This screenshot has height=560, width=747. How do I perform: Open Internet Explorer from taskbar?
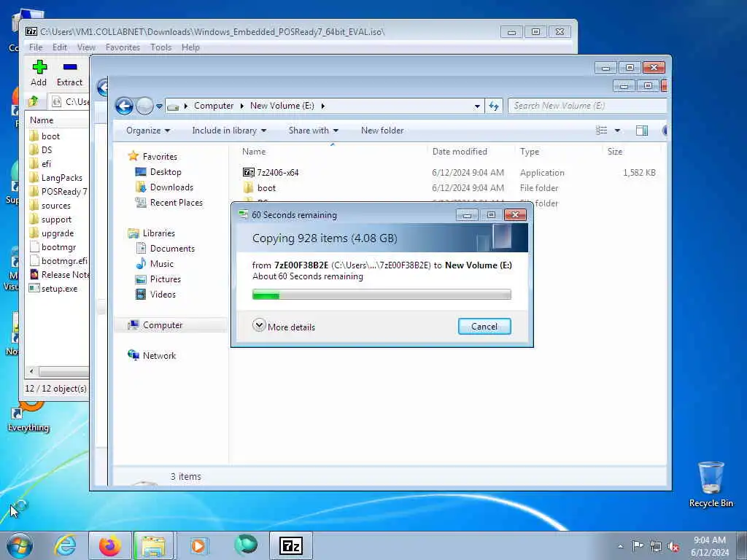[x=65, y=545]
